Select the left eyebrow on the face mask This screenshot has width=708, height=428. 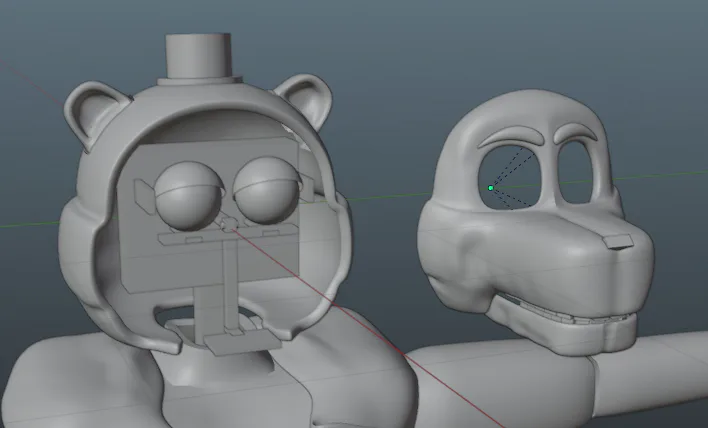(511, 136)
